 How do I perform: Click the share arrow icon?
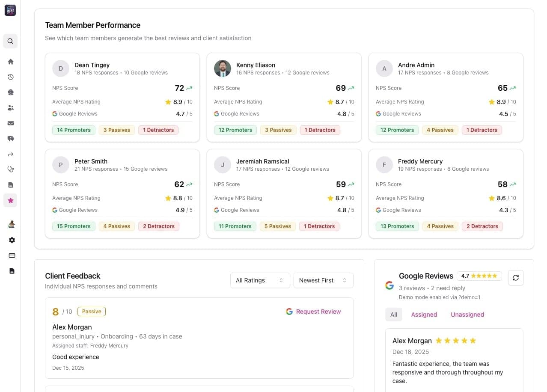[10, 154]
